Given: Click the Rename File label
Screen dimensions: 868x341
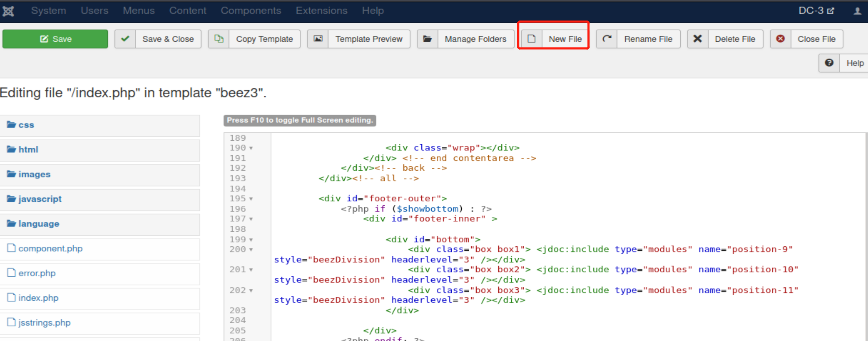Looking at the screenshot, I should tap(648, 39).
